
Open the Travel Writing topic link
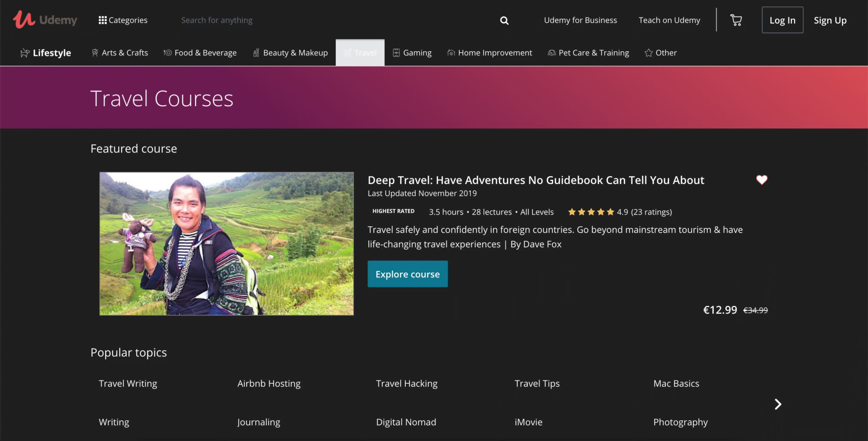[x=128, y=383]
